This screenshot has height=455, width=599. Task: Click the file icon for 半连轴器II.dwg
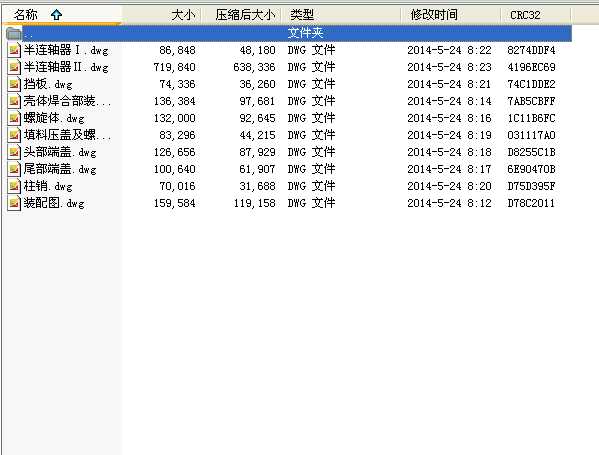click(14, 67)
